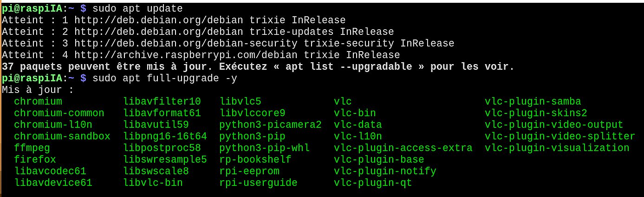Click the python3-picamera2 package name
644x197 pixels.
coord(270,125)
